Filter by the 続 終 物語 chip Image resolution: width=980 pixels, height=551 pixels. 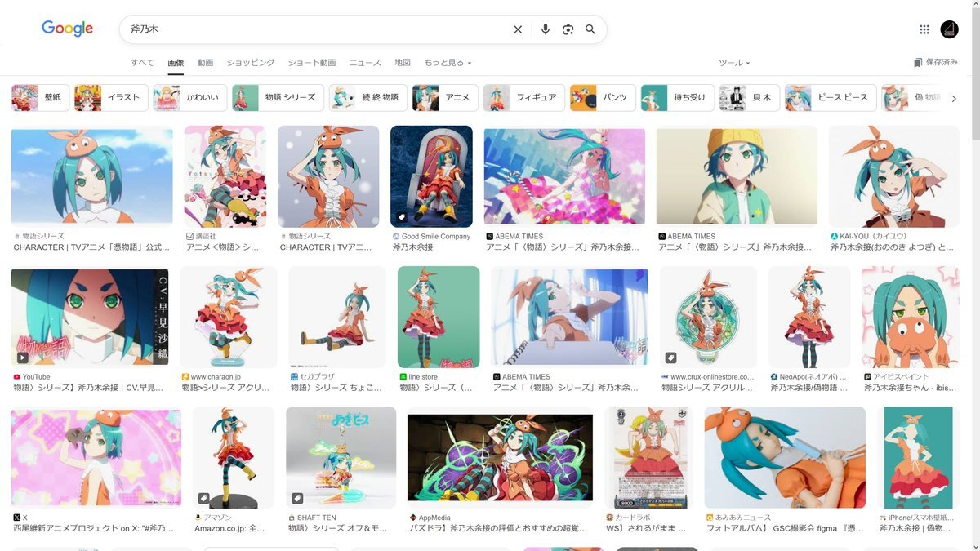coord(367,97)
